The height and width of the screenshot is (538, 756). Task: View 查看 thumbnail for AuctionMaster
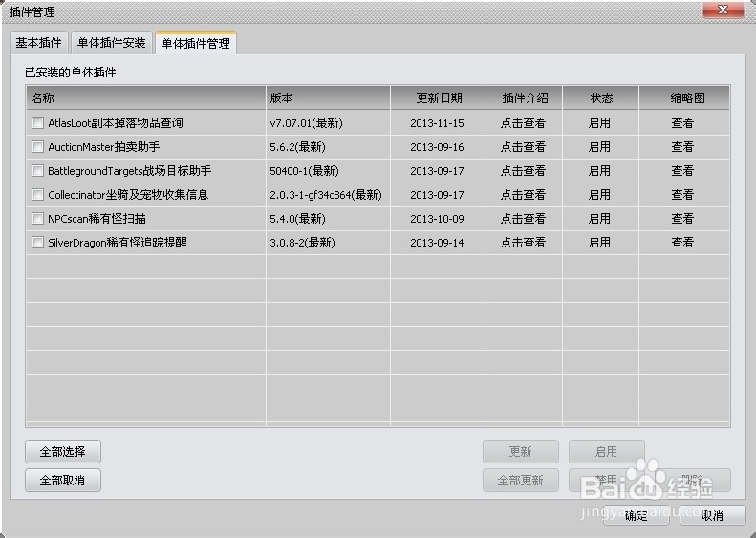tap(682, 146)
